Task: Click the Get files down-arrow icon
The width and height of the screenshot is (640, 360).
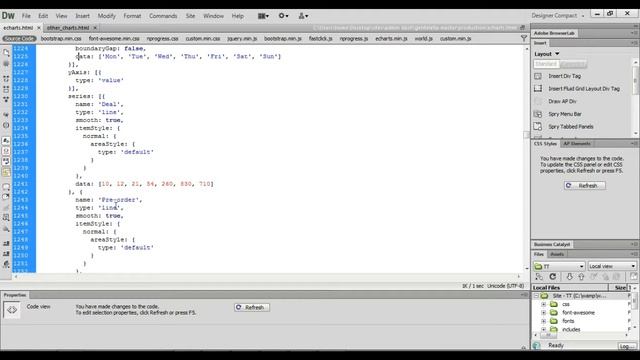Action: 569,277
